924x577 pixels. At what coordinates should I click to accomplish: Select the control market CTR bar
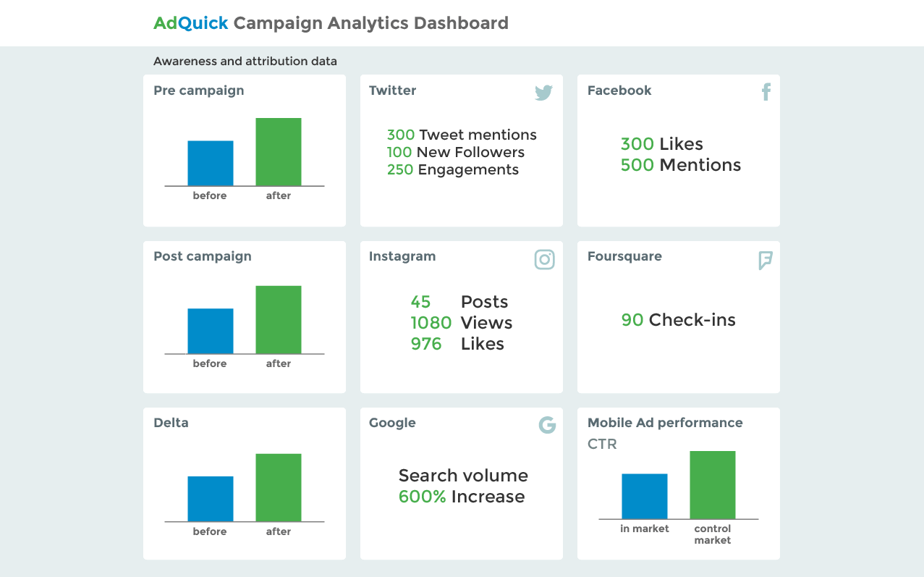tap(713, 485)
